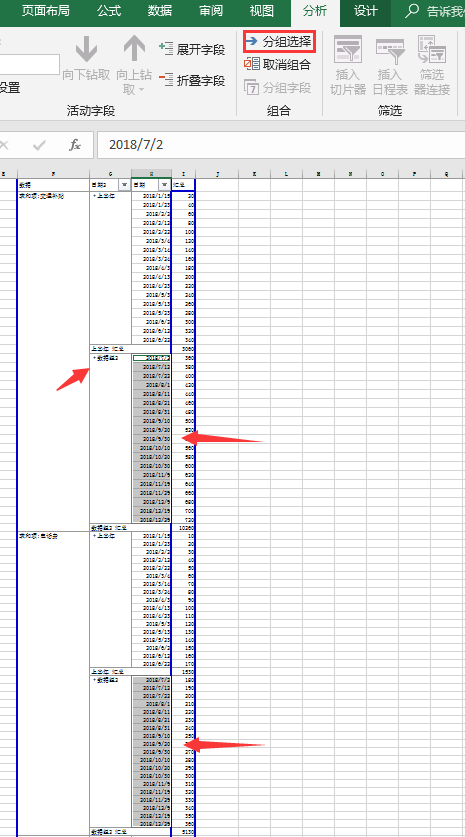Open the 数据 ribbon tab
The height and width of the screenshot is (837, 465).
(160, 11)
